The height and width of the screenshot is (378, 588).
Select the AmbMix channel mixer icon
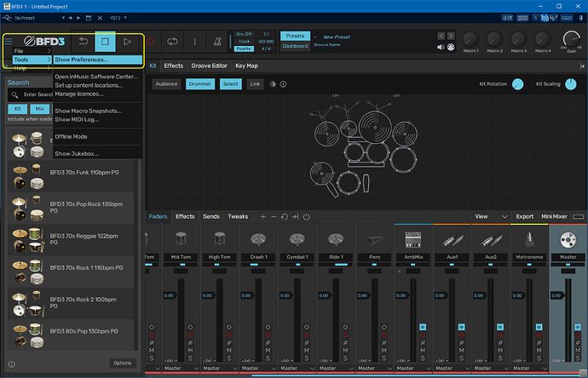pyautogui.click(x=413, y=239)
